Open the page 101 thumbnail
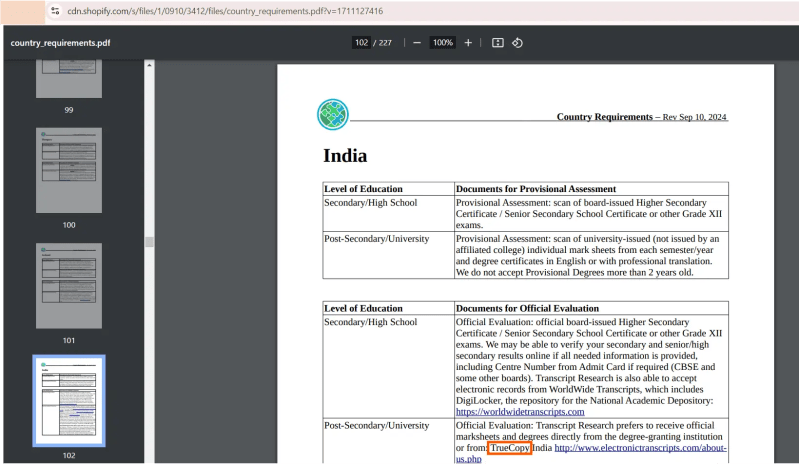Image resolution: width=799 pixels, height=464 pixels. pyautogui.click(x=69, y=285)
